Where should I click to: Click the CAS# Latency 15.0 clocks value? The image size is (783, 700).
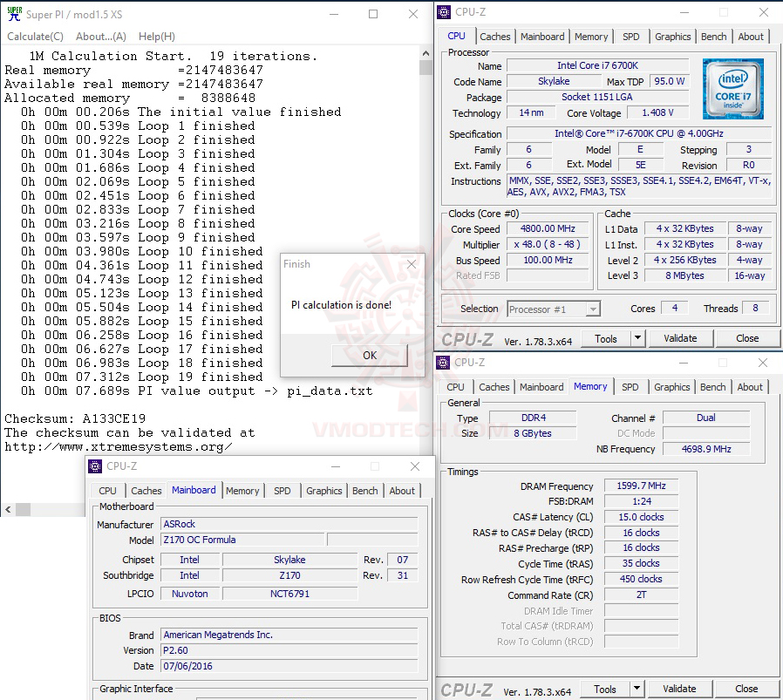(641, 517)
